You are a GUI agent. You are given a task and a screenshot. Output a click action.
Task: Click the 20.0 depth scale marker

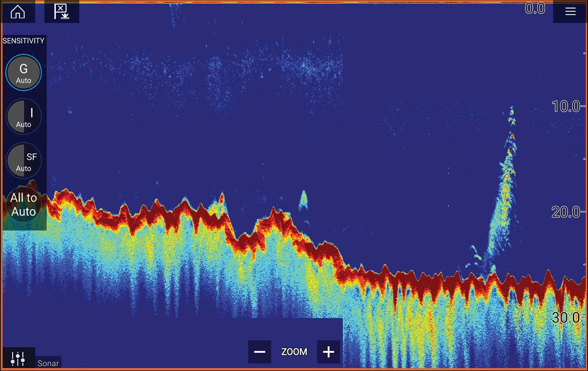[565, 212]
